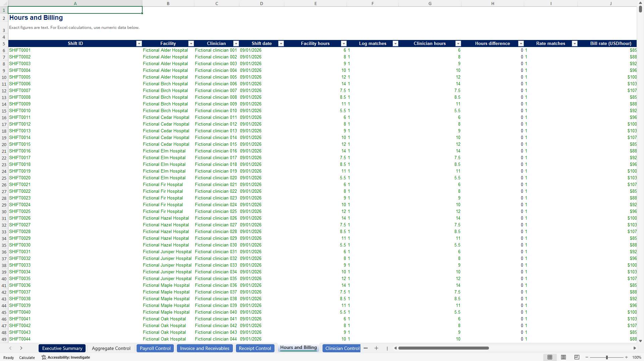The width and height of the screenshot is (644, 361).
Task: Open the Hours difference filter dropdown
Action: click(521, 44)
